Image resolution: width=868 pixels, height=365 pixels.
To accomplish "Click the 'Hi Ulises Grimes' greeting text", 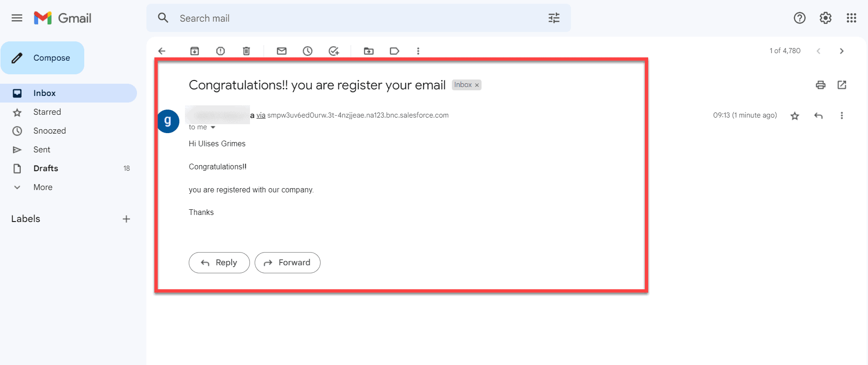I will (217, 144).
